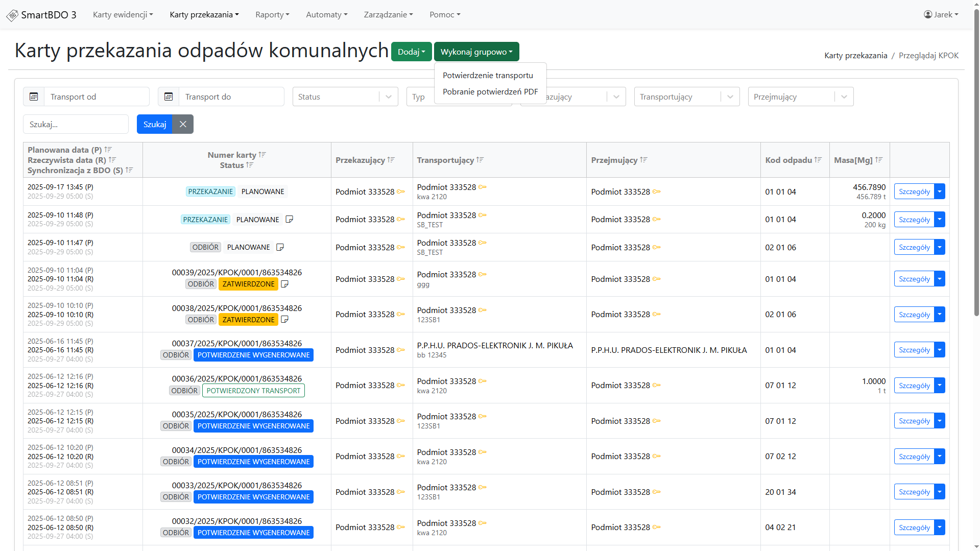Sort by Masa[Mg] column icon
This screenshot has width=980, height=551.
[x=879, y=160]
